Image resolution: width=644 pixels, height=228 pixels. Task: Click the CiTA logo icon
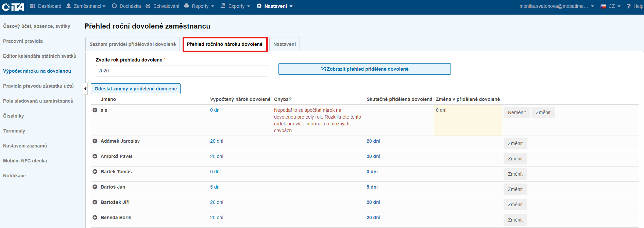click(13, 6)
